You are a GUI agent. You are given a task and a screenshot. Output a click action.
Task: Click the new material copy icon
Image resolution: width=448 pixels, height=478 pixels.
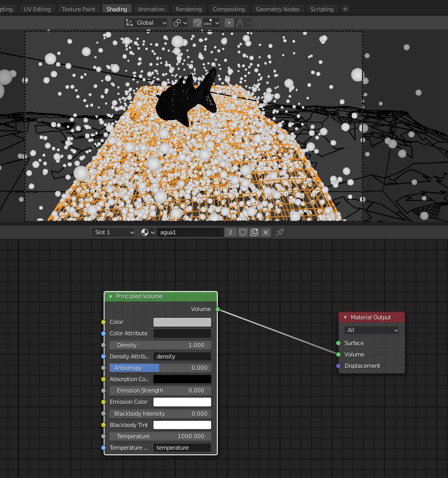(254, 232)
